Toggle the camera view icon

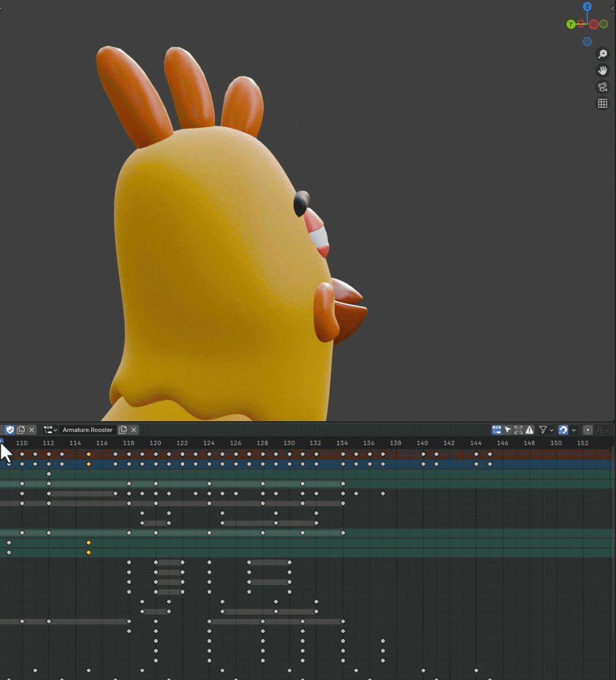602,87
